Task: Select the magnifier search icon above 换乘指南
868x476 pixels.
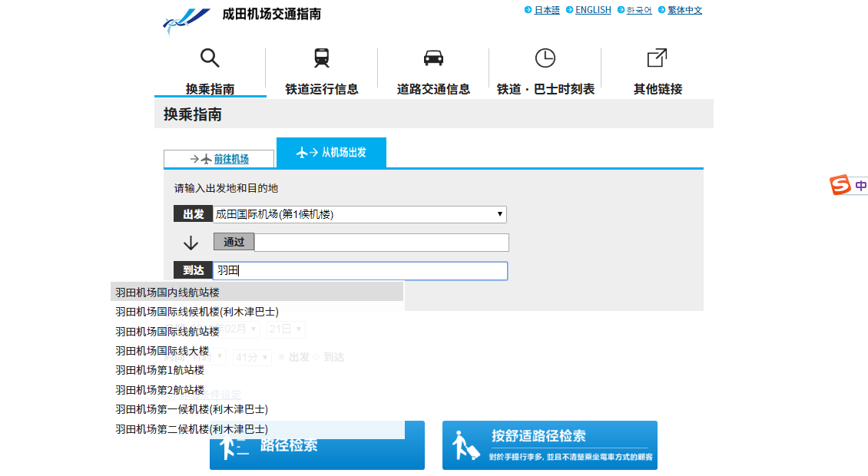Action: click(x=210, y=58)
